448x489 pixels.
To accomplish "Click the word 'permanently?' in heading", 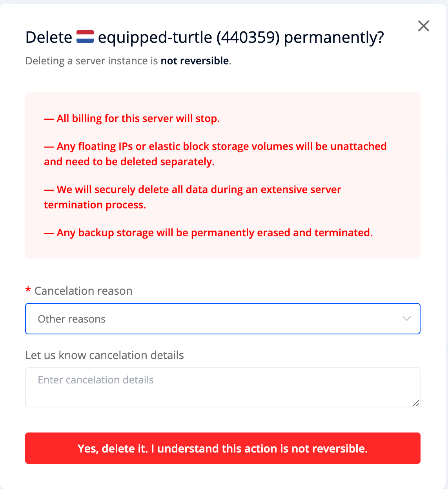I will [334, 38].
